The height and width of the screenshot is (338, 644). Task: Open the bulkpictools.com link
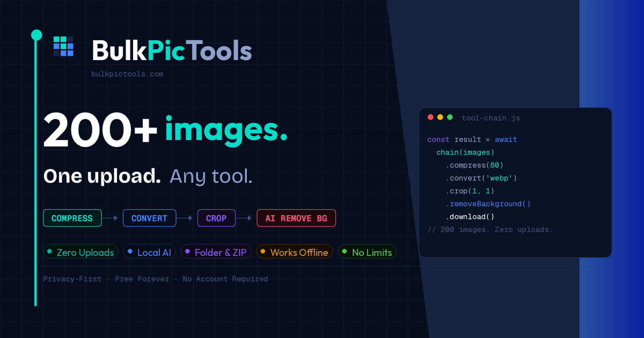click(127, 74)
